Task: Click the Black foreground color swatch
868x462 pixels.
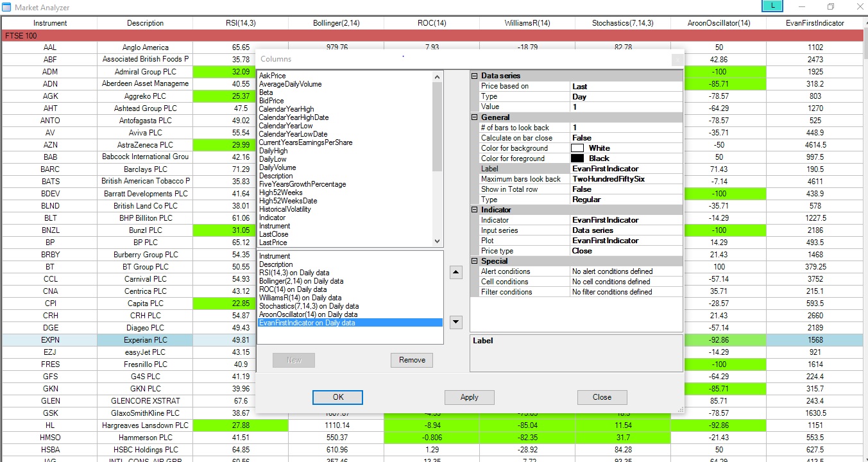Action: tap(577, 158)
